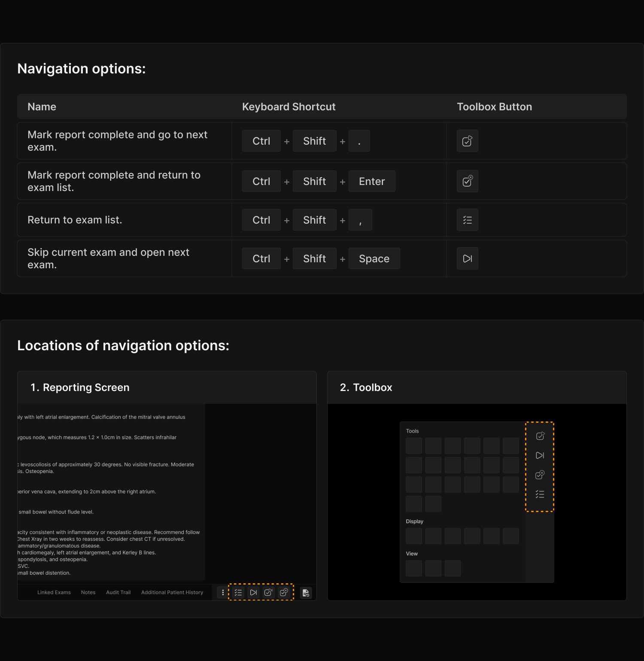
Task: Click Shift key in the comma shortcut row
Action: pyautogui.click(x=315, y=220)
